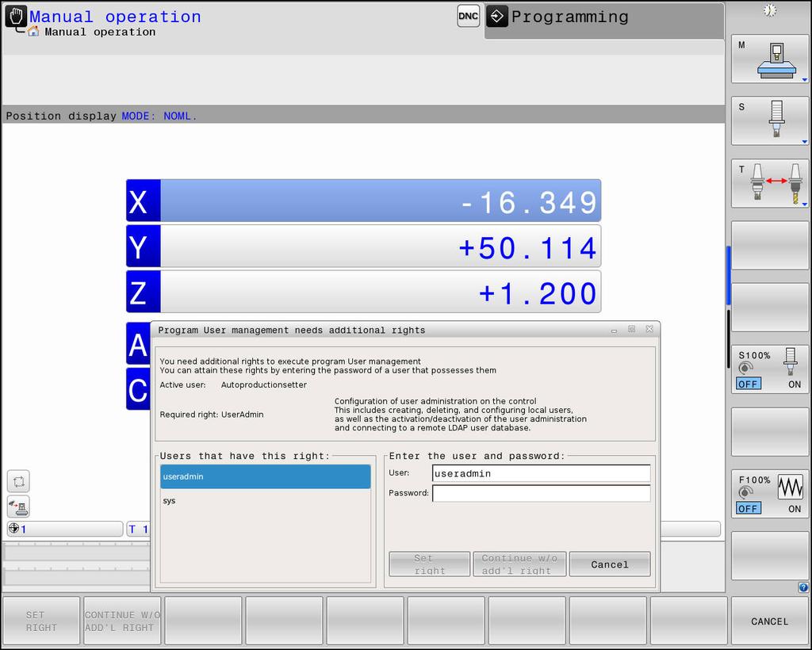Viewport: 812px width, 650px height.
Task: Click the blue vertical scrollbar indicator
Action: 728,275
